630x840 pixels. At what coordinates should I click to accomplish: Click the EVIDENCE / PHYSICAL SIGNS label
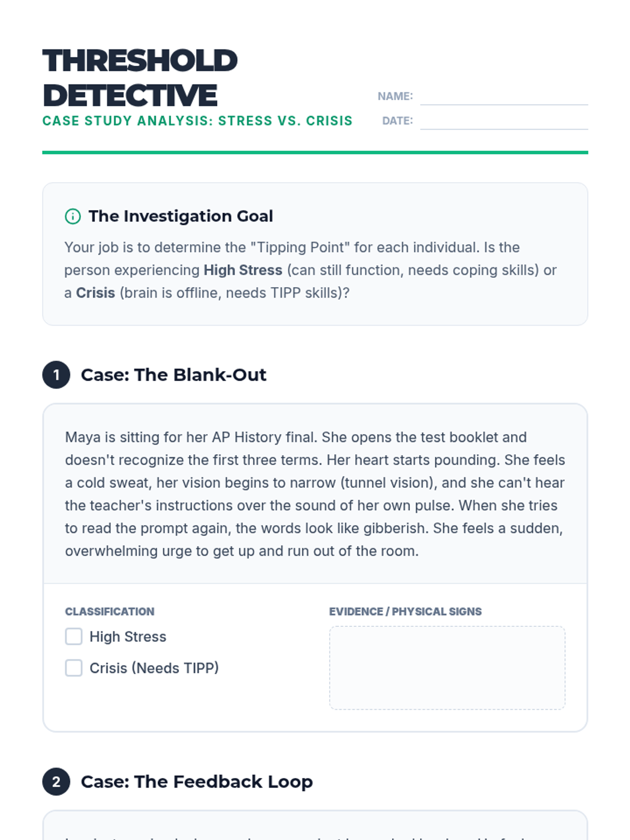pos(405,612)
